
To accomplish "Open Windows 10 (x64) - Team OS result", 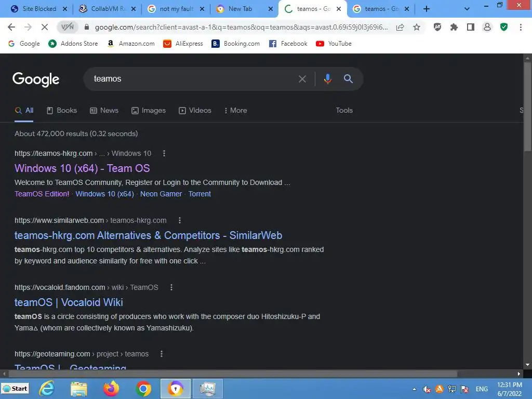I will pos(82,168).
